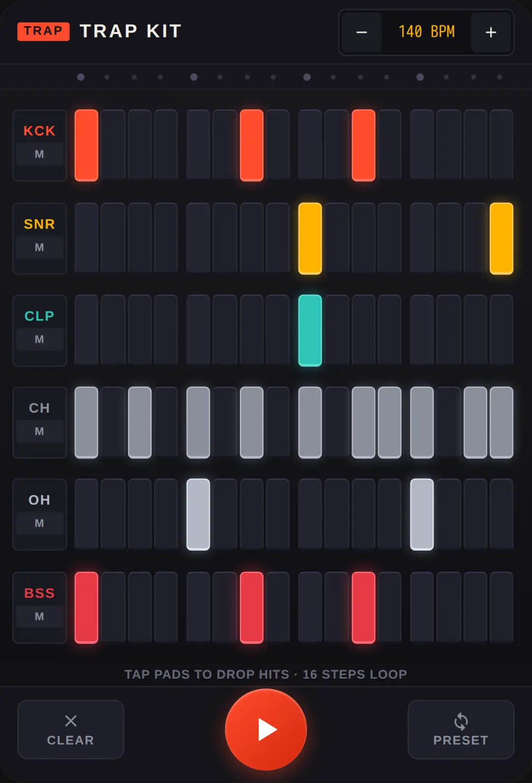Click the third large beat indicator dot
The image size is (532, 783).
307,77
